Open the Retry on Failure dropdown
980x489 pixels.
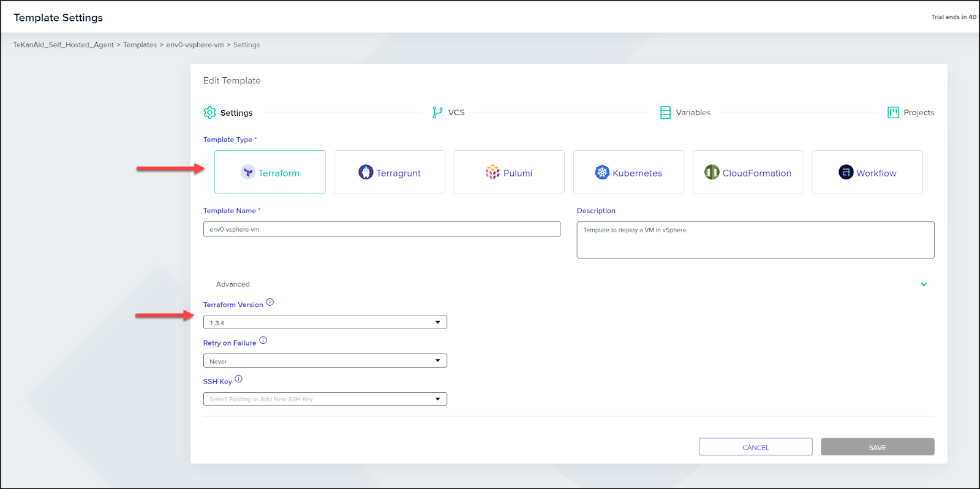(325, 361)
